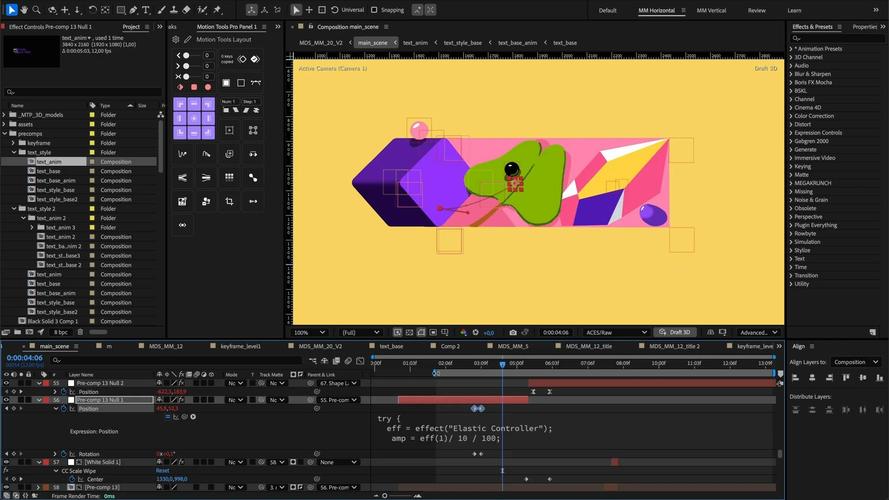The width and height of the screenshot is (889, 500).
Task: Select the Rotation tool
Action: click(92, 10)
